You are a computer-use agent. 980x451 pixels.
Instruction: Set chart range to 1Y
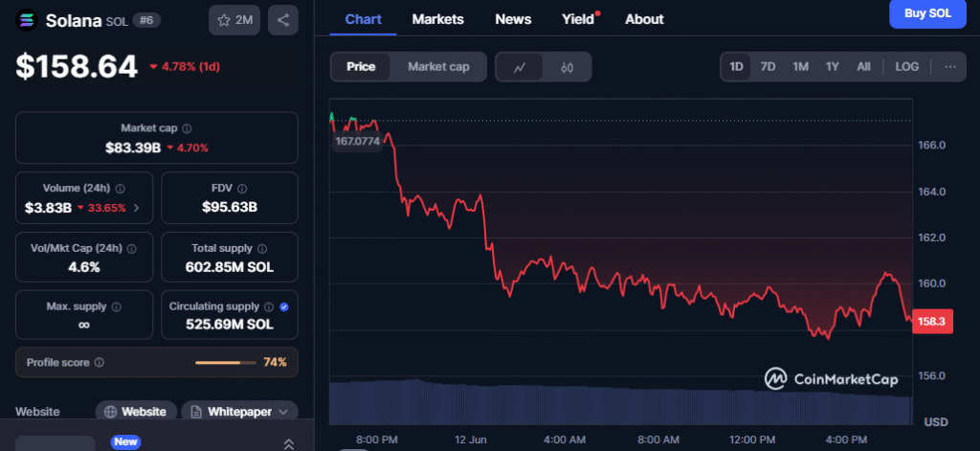832,67
